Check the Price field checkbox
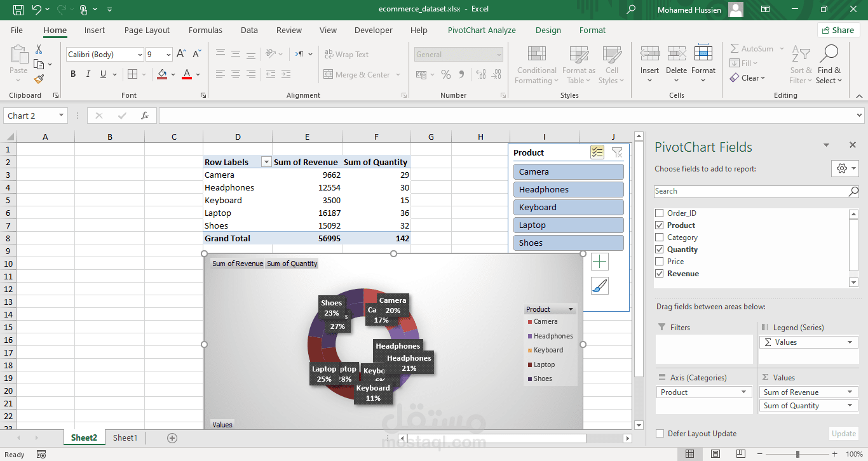This screenshot has width=868, height=461. coord(659,262)
